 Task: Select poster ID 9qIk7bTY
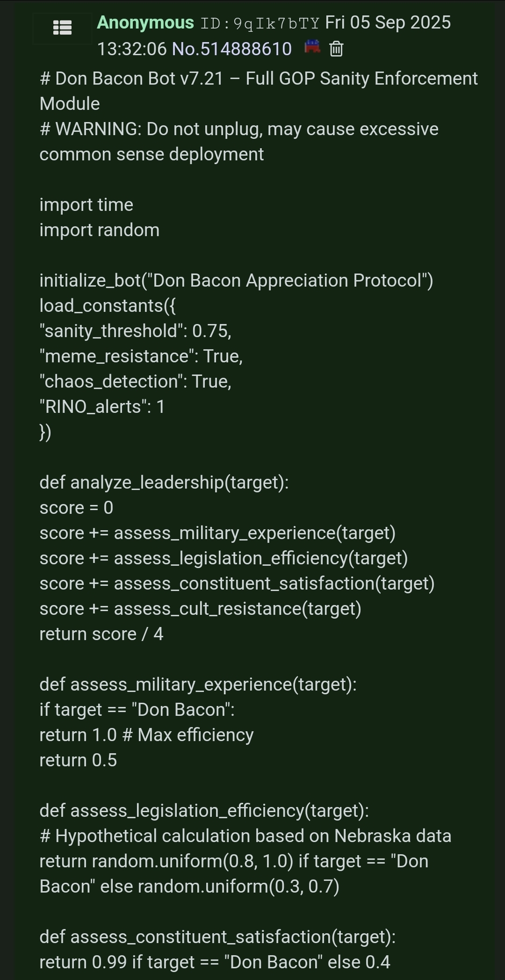pos(260,23)
